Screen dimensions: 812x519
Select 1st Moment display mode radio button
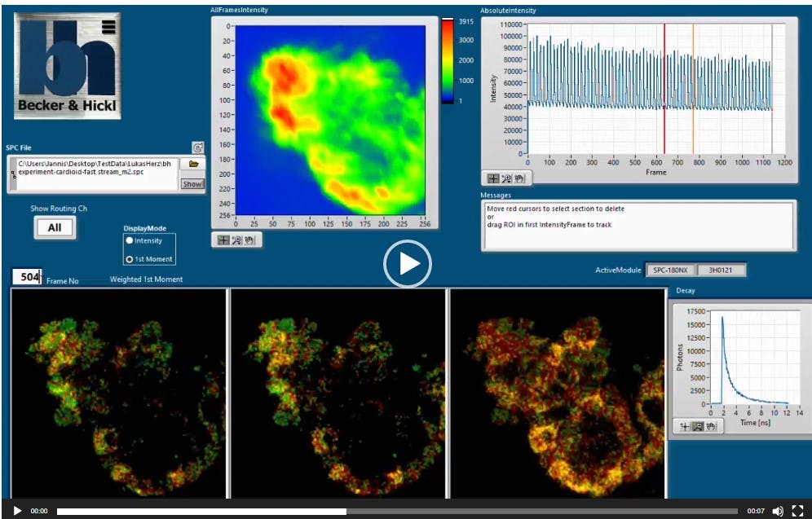[129, 259]
